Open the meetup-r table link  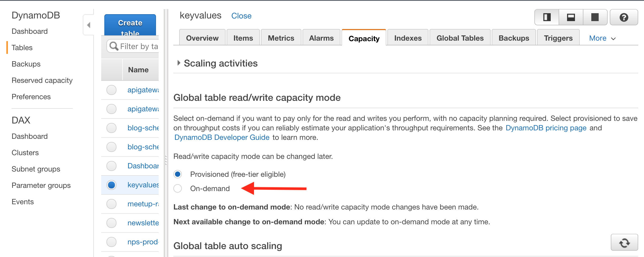[143, 204]
